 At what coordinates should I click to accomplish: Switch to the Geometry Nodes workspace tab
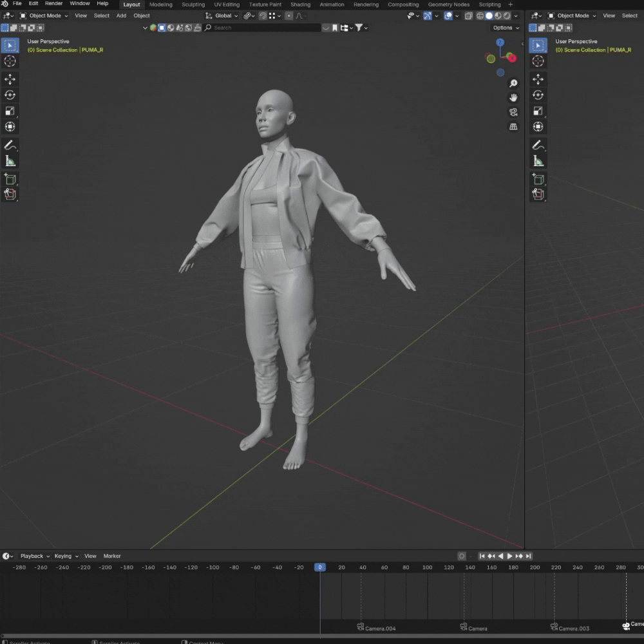pos(448,5)
